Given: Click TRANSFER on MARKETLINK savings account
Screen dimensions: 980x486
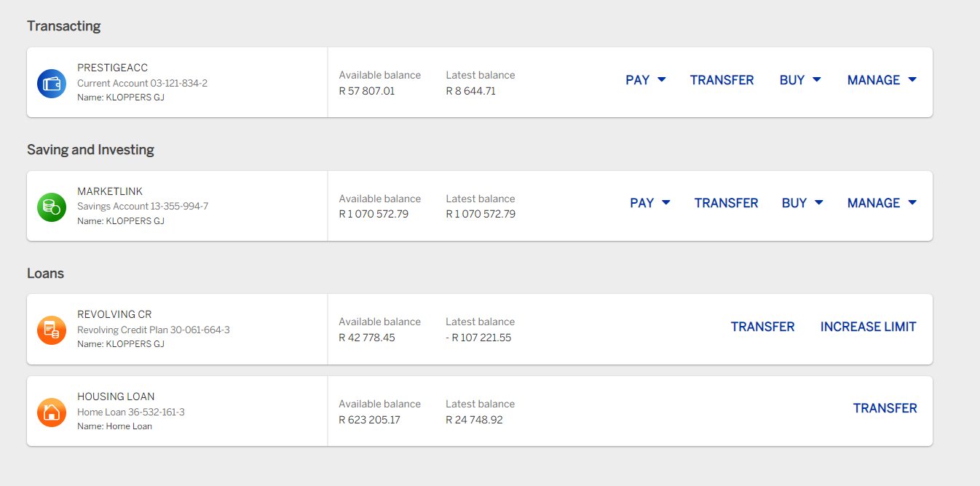Looking at the screenshot, I should pos(727,203).
